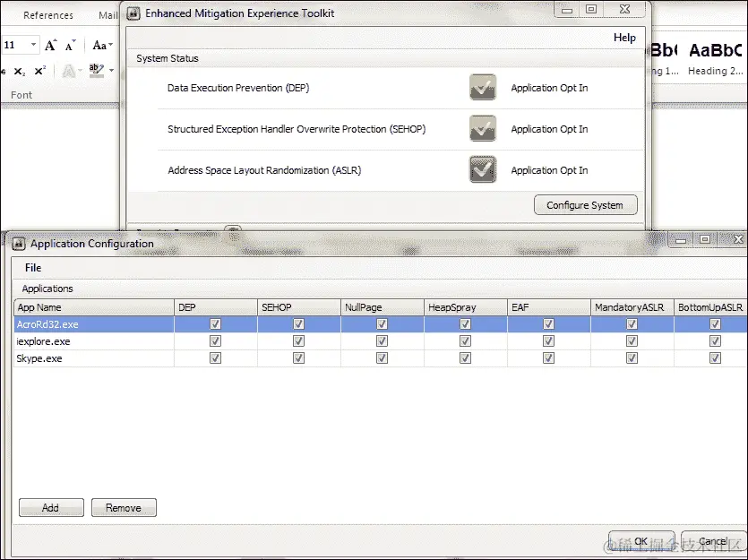
Task: Toggle BottomUpASLR checkbox for iexplore.exe
Action: [715, 341]
